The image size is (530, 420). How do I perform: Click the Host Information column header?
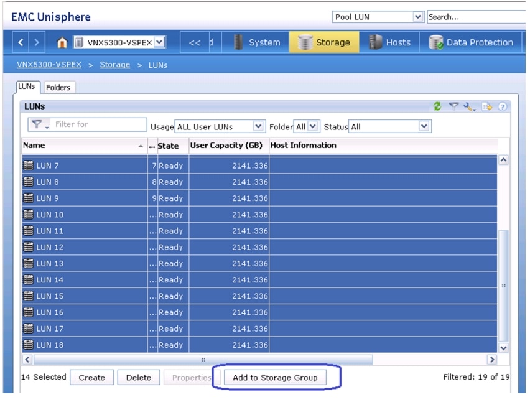[383, 146]
